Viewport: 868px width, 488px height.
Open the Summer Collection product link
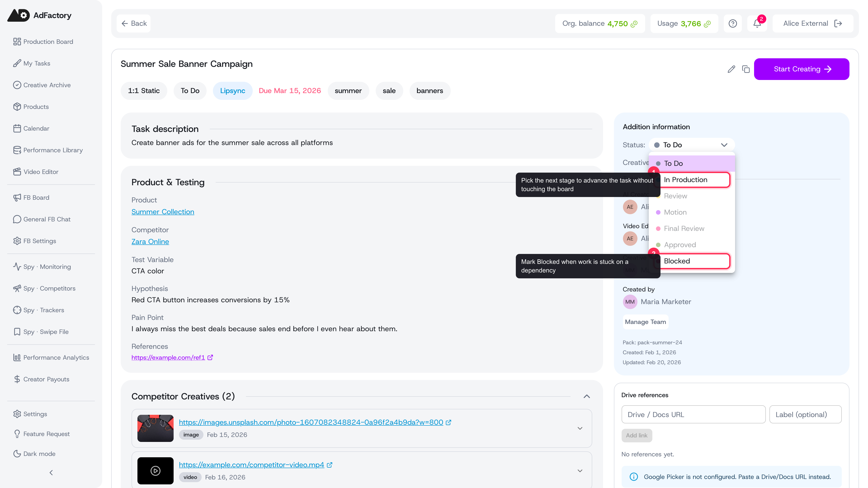click(163, 212)
